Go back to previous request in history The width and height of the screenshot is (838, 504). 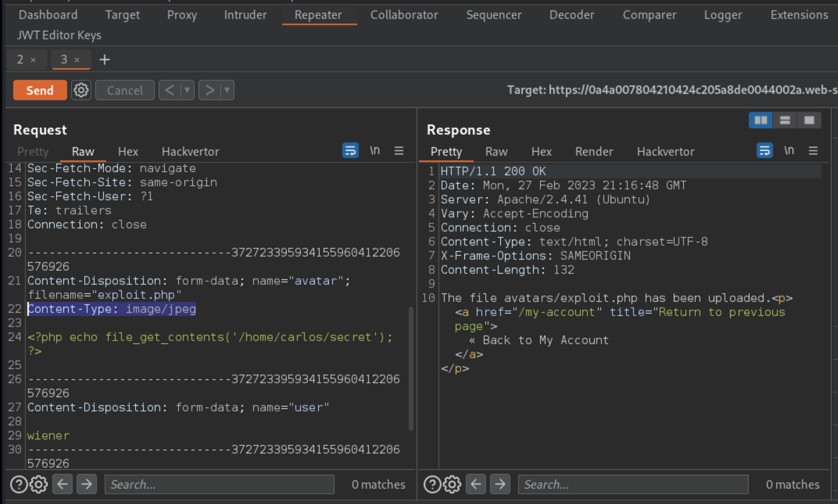click(x=169, y=90)
